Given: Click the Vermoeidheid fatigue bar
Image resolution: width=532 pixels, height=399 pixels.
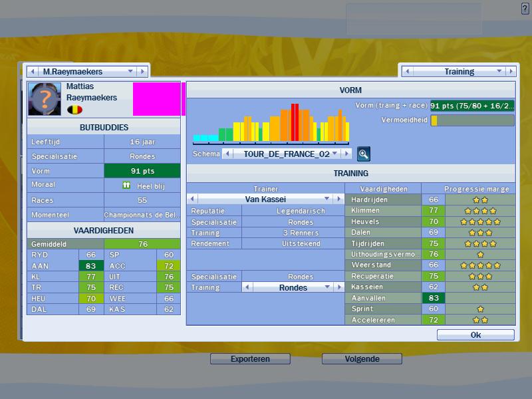Looking at the screenshot, I should 472,120.
